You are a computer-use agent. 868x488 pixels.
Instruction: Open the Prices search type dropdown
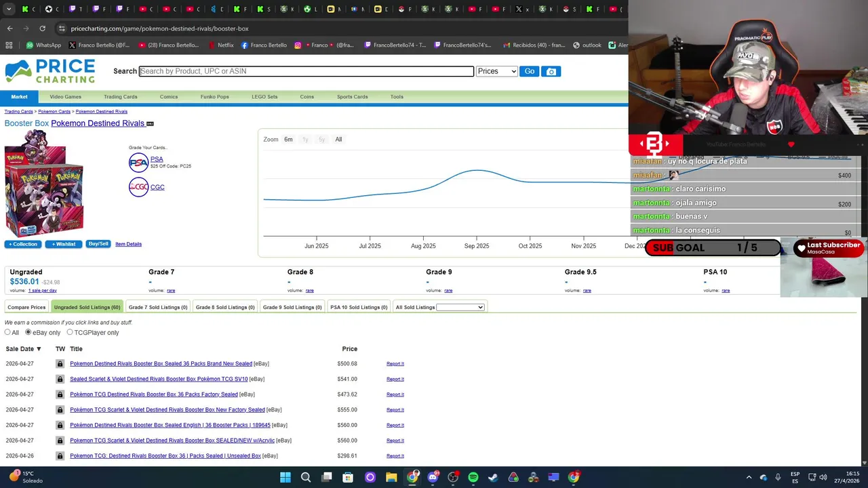coord(496,71)
